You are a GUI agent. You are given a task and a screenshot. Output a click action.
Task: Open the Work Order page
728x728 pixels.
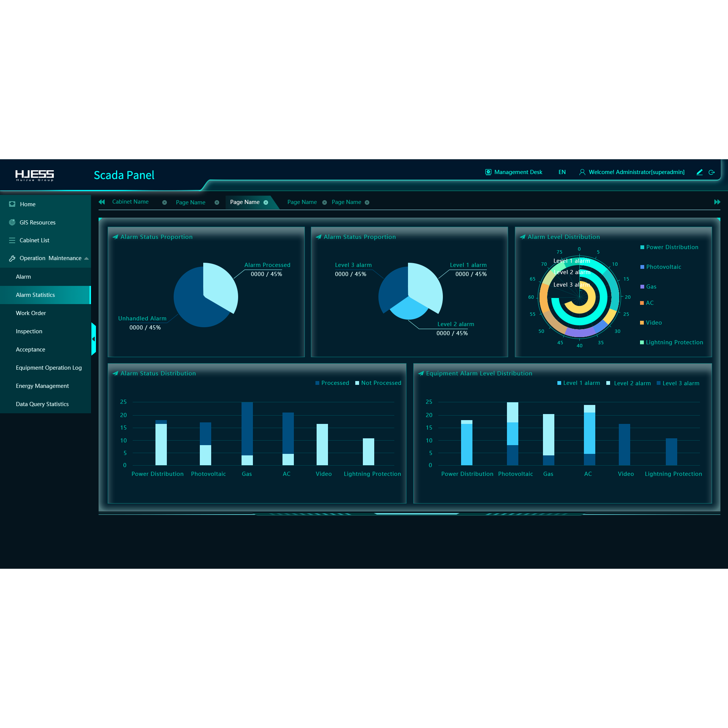pyautogui.click(x=32, y=313)
